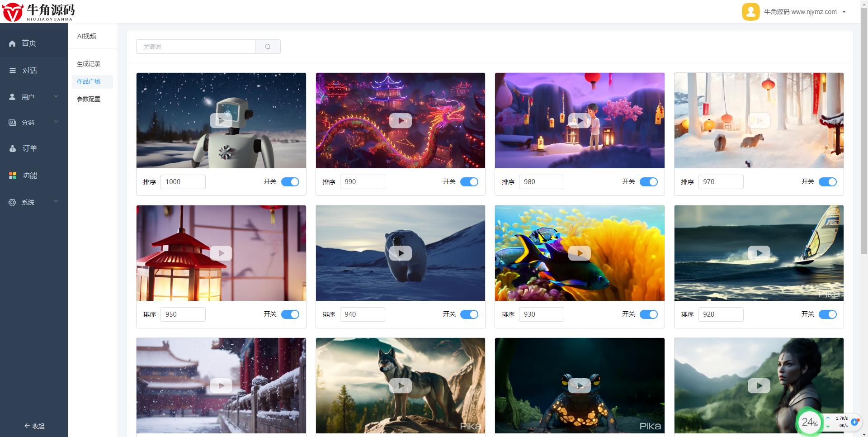Play the wolf on rock video
The width and height of the screenshot is (868, 437).
coord(401,385)
